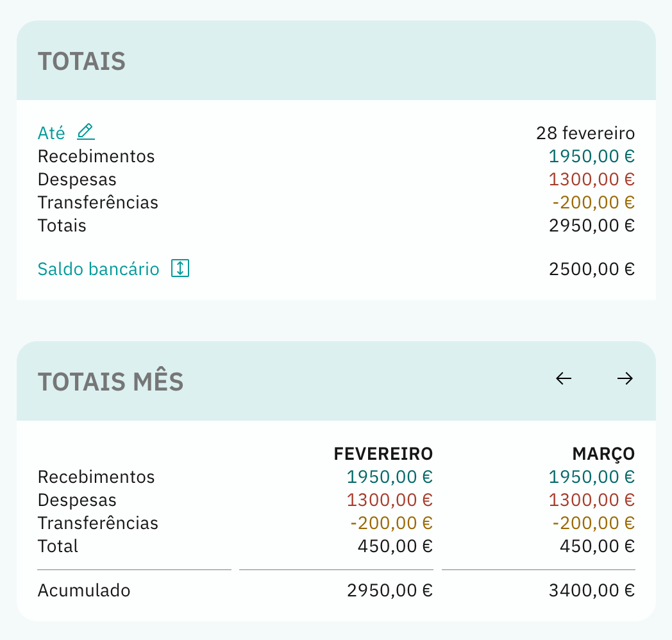Viewport: 672px width, 640px height.
Task: Click the right arrow in TOTAIS MÊS header
Action: 624,378
